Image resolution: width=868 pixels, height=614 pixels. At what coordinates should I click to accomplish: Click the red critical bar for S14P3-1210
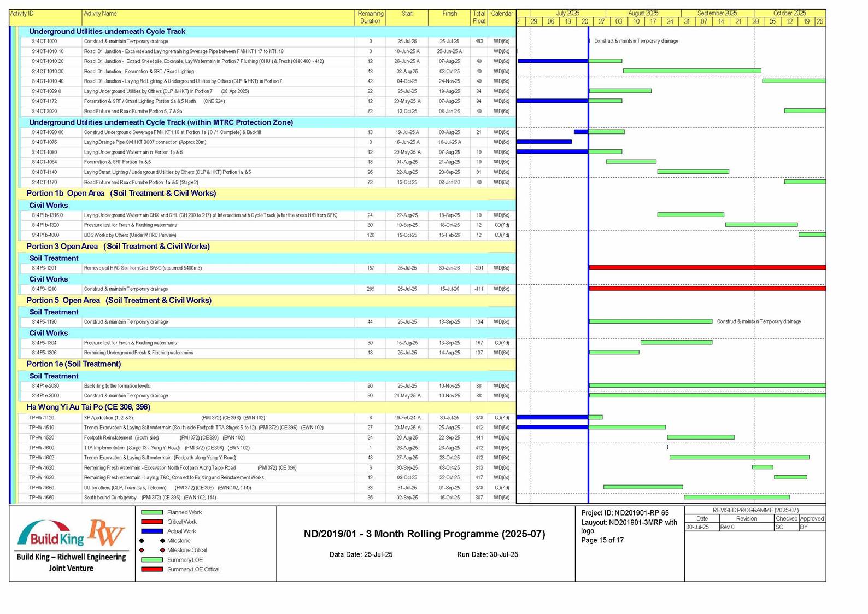click(x=707, y=289)
